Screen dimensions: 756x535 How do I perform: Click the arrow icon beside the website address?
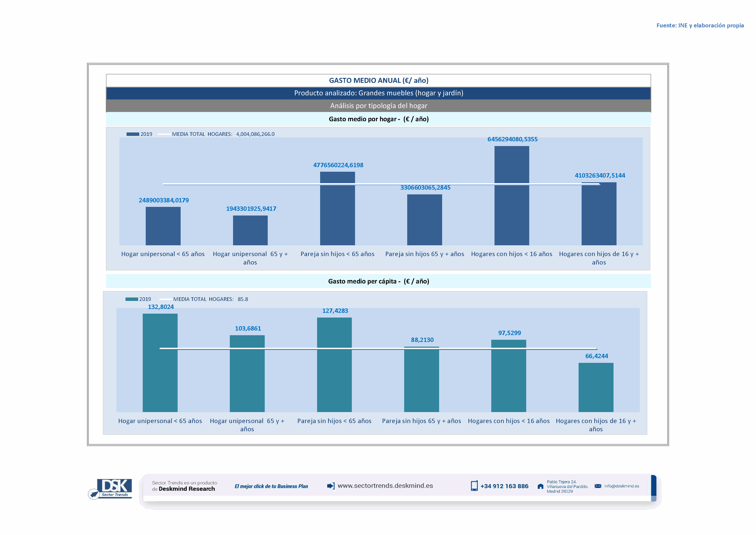331,486
